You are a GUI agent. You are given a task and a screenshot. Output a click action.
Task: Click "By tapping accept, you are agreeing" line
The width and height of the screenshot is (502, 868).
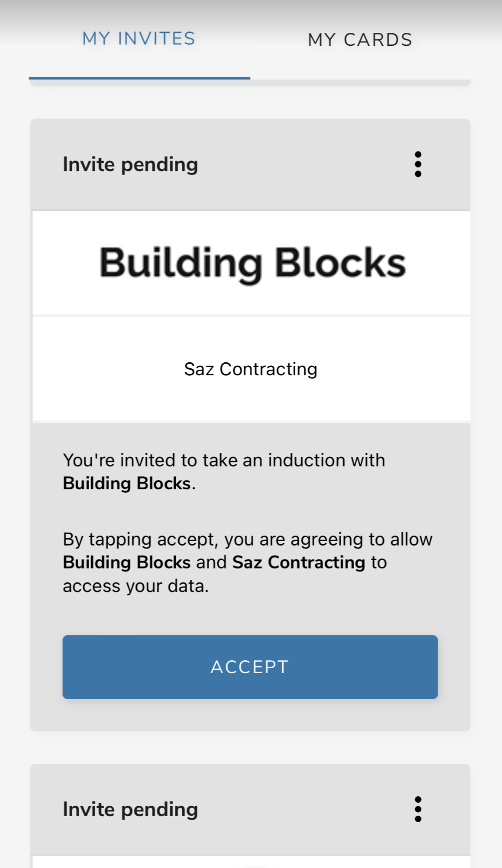click(248, 539)
